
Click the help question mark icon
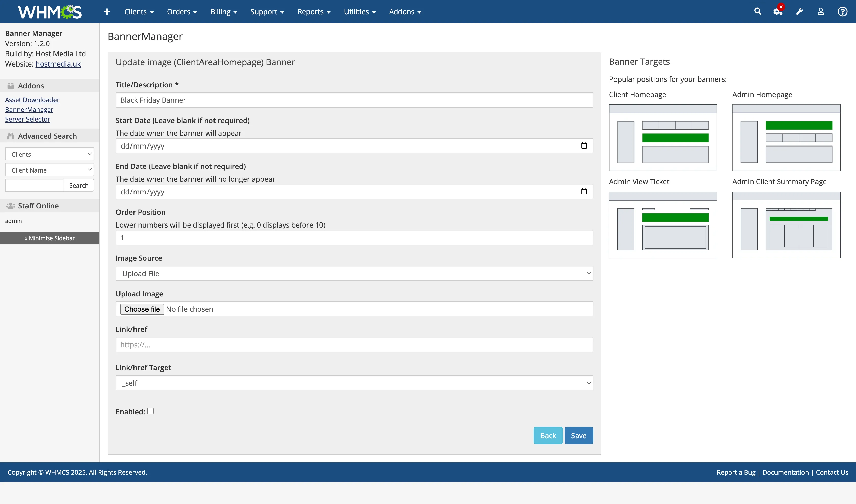842,11
